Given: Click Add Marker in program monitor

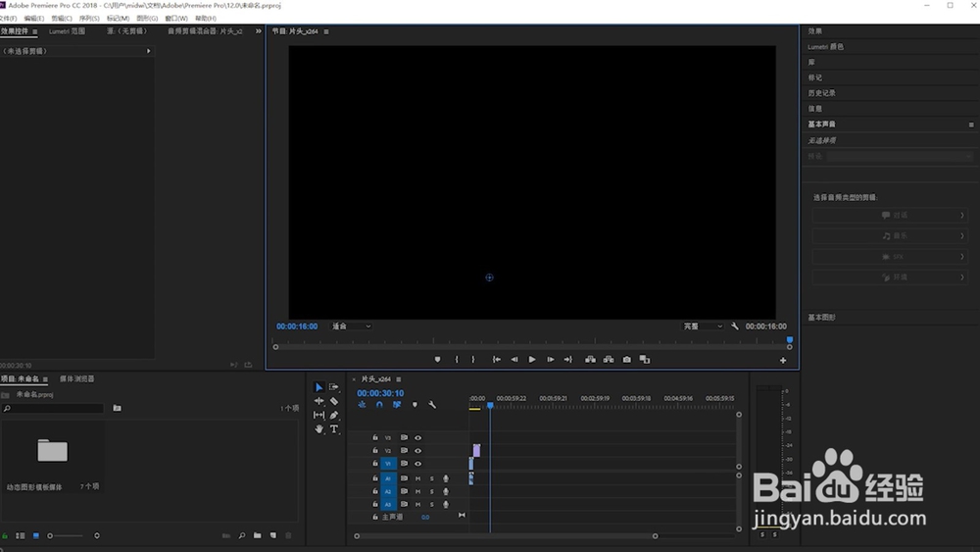Looking at the screenshot, I should [437, 360].
